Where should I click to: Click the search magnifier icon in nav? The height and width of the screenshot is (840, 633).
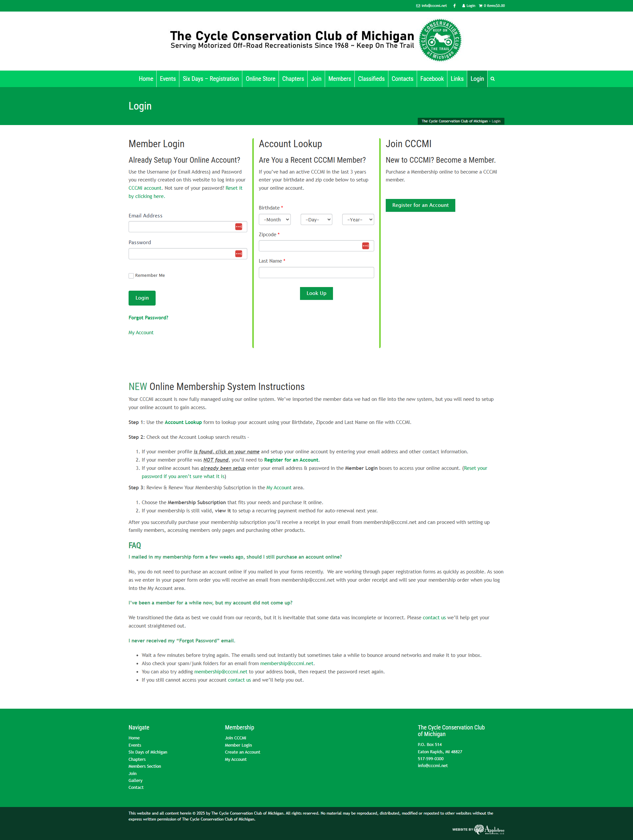pos(493,79)
